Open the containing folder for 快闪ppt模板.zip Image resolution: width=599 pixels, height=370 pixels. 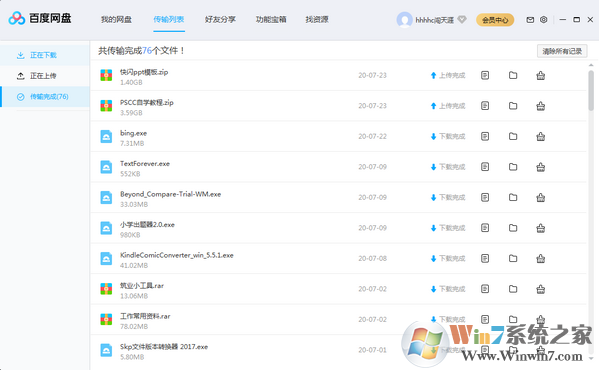pyautogui.click(x=513, y=75)
